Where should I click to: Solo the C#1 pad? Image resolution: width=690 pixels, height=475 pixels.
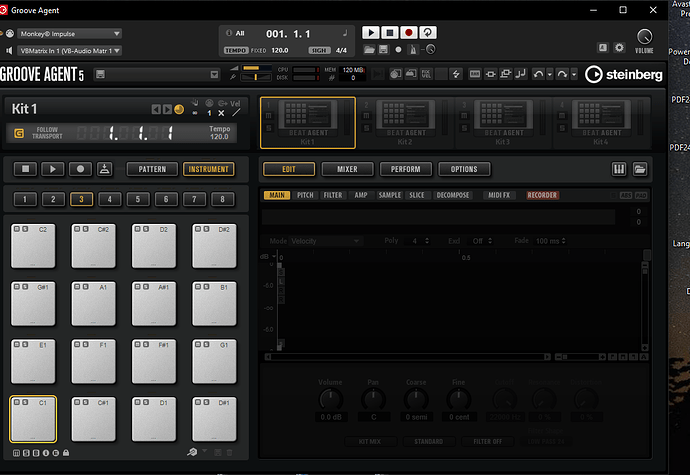click(85, 402)
